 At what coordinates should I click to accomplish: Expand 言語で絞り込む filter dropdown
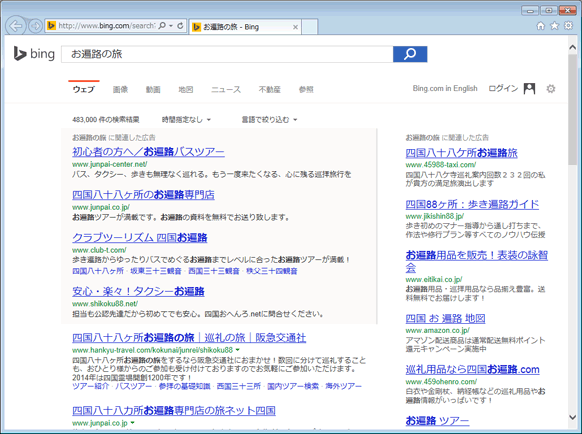pyautogui.click(x=269, y=120)
